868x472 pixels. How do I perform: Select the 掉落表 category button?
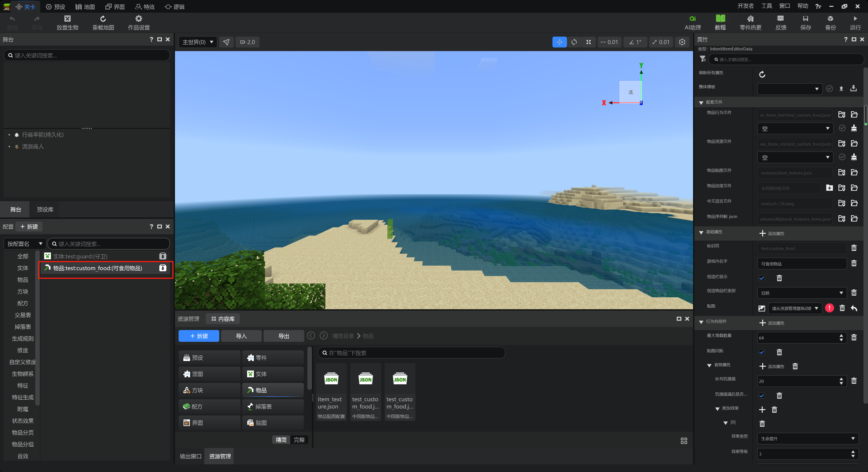(273, 407)
